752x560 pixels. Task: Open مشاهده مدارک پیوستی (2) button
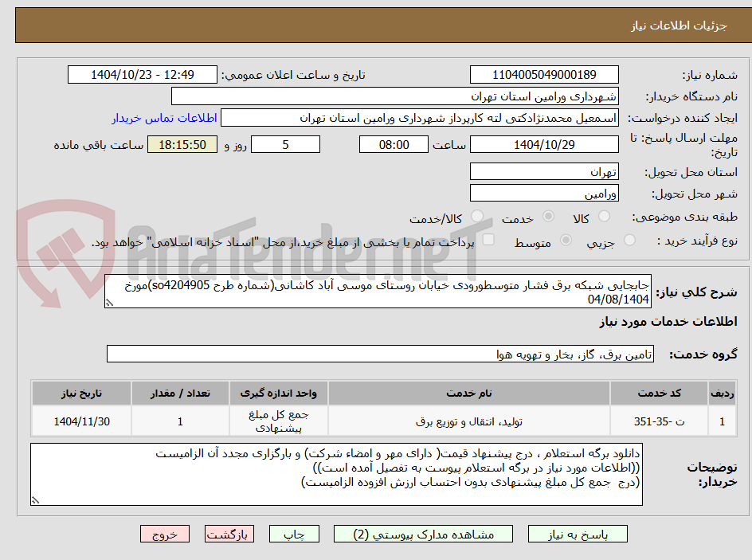(423, 534)
